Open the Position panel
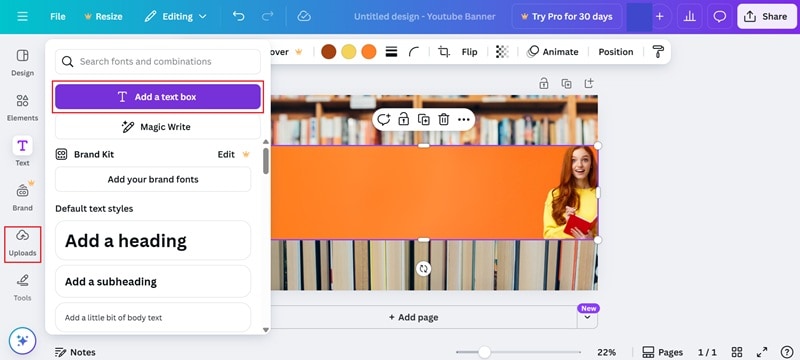This screenshot has width=800, height=360. click(x=615, y=52)
